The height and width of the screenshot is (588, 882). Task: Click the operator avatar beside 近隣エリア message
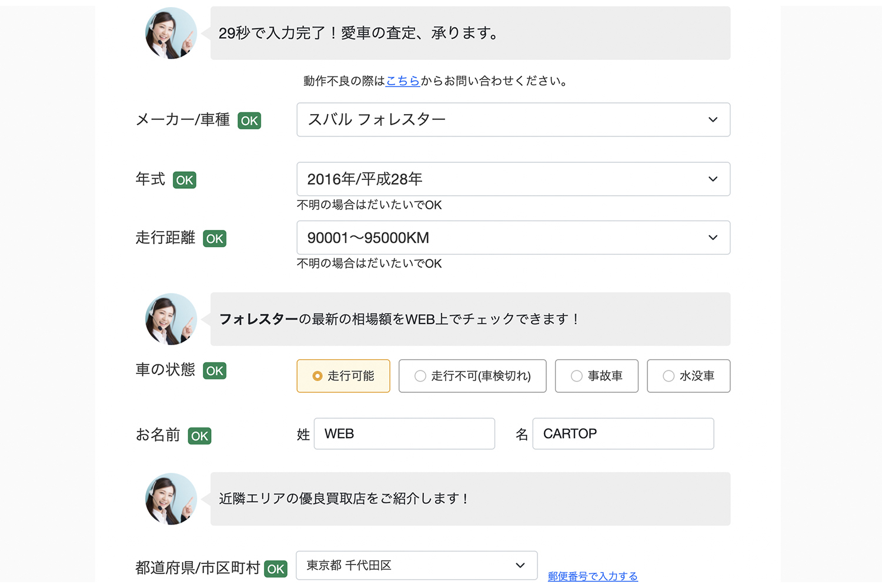coord(171,499)
